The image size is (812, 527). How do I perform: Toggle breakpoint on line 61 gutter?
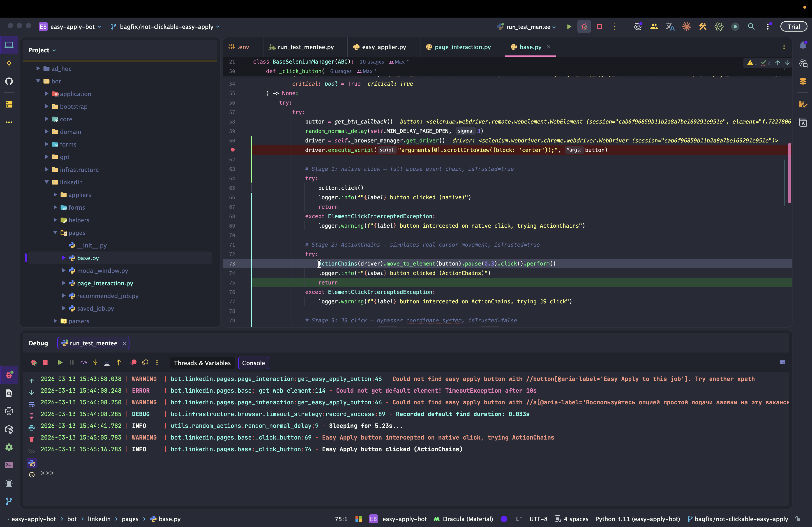[x=233, y=150]
